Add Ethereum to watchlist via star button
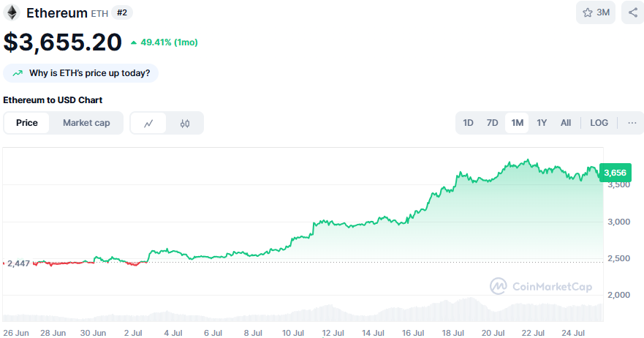 [595, 12]
